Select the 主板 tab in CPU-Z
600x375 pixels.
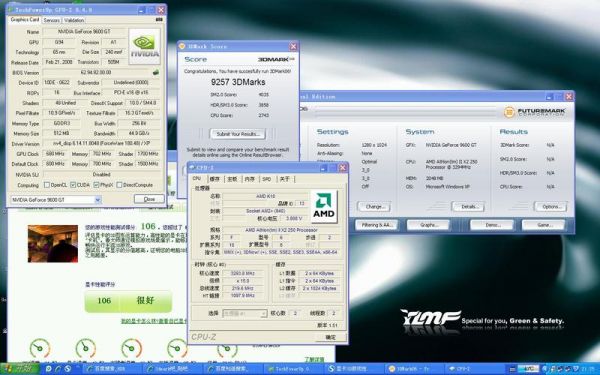(232, 179)
